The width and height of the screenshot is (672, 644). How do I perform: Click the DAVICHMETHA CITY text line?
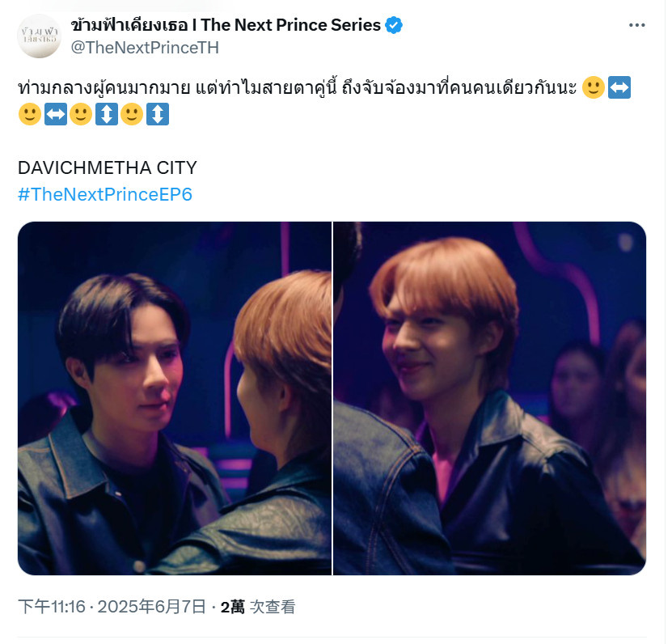pos(107,167)
